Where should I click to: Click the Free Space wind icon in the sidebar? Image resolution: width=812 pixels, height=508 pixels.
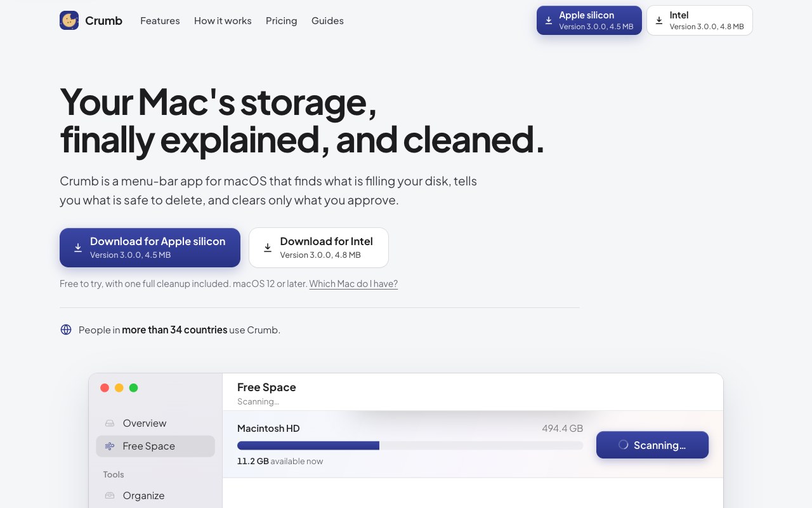(x=110, y=446)
